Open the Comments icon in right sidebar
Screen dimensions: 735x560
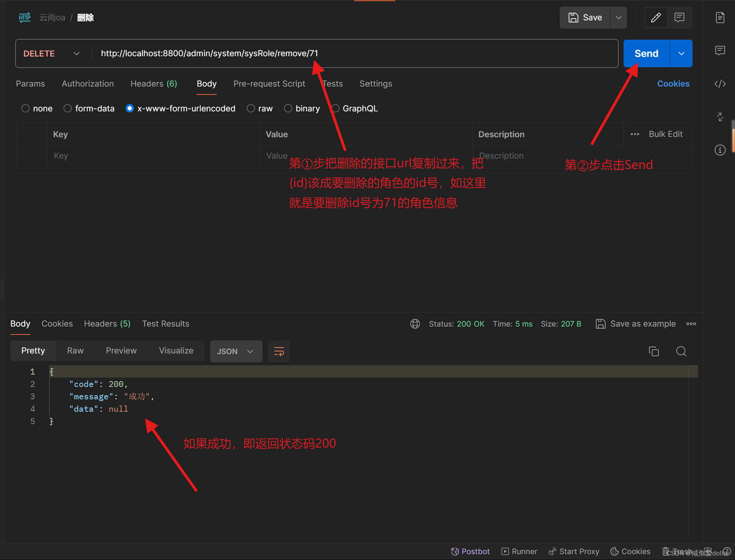tap(720, 51)
